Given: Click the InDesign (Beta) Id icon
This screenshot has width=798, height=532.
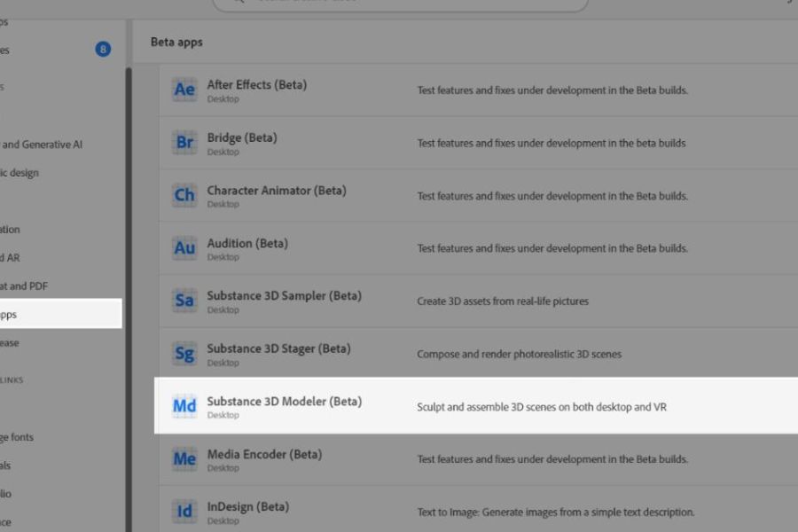Looking at the screenshot, I should click(184, 511).
